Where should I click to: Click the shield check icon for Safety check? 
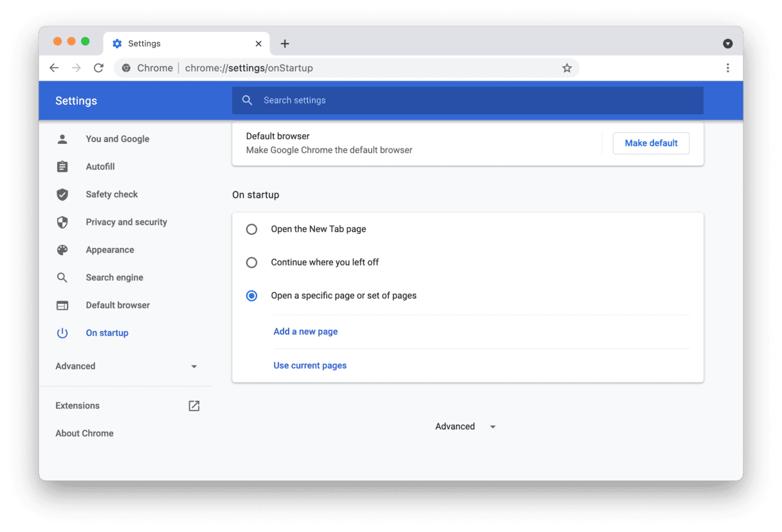[x=62, y=194]
